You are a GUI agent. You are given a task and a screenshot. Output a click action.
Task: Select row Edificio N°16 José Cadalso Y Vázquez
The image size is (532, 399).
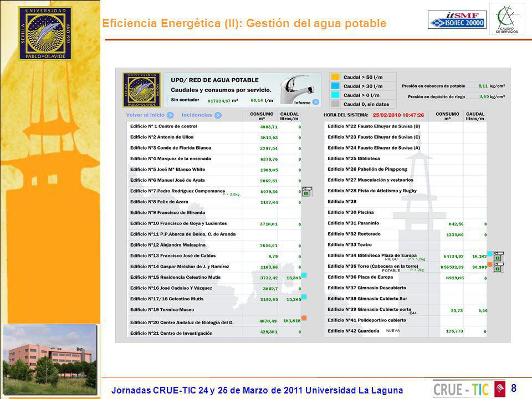[214, 288]
